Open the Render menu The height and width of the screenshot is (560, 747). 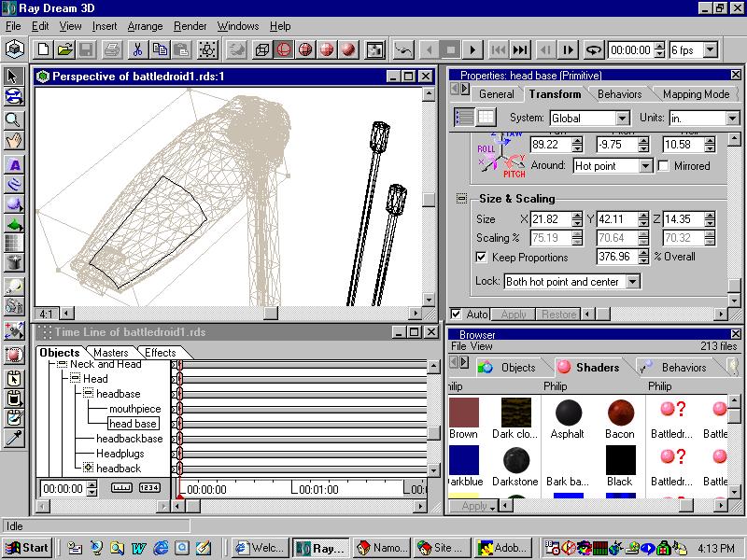tap(190, 26)
